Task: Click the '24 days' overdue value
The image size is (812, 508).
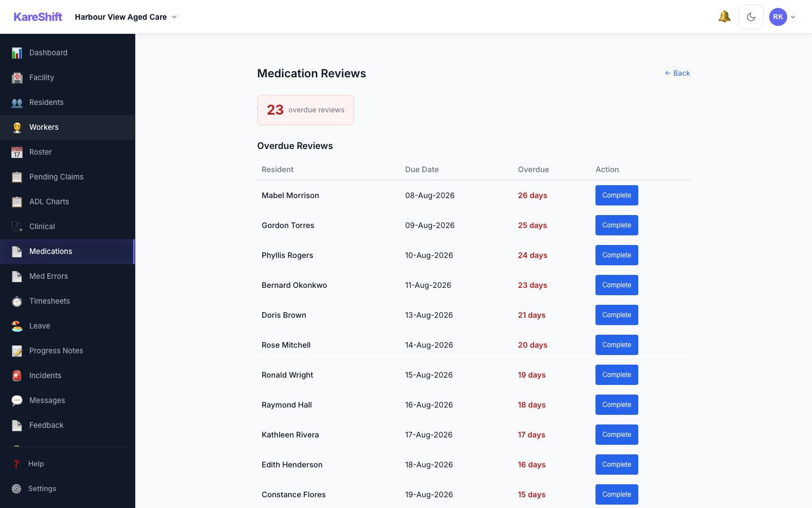Action: point(532,255)
